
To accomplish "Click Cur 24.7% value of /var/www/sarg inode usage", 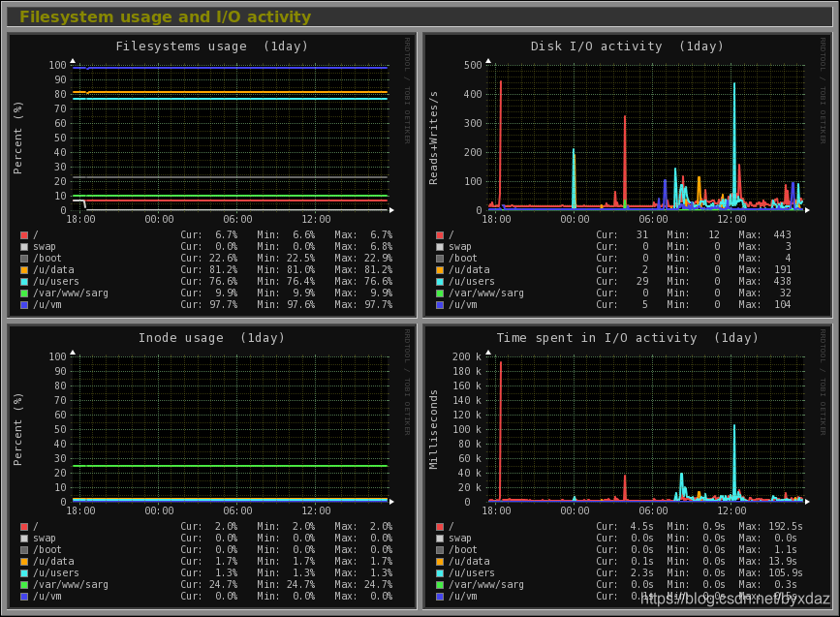I will (x=224, y=585).
